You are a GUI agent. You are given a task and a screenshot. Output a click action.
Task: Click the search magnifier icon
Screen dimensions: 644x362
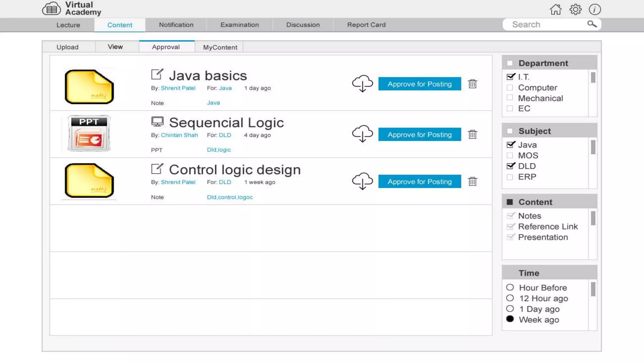592,24
